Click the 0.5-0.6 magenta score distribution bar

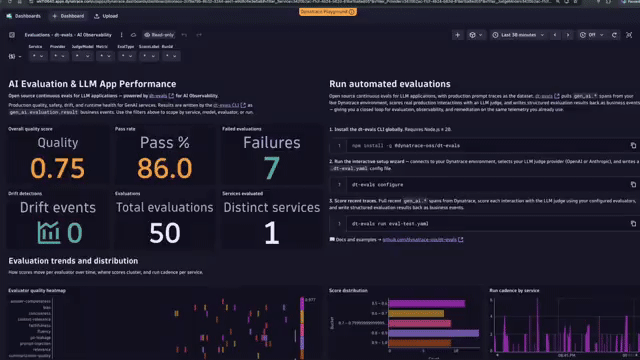tap(427, 304)
